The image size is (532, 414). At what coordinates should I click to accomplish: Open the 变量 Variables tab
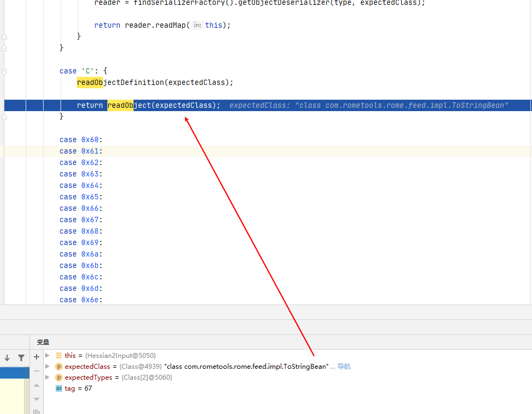pos(43,342)
